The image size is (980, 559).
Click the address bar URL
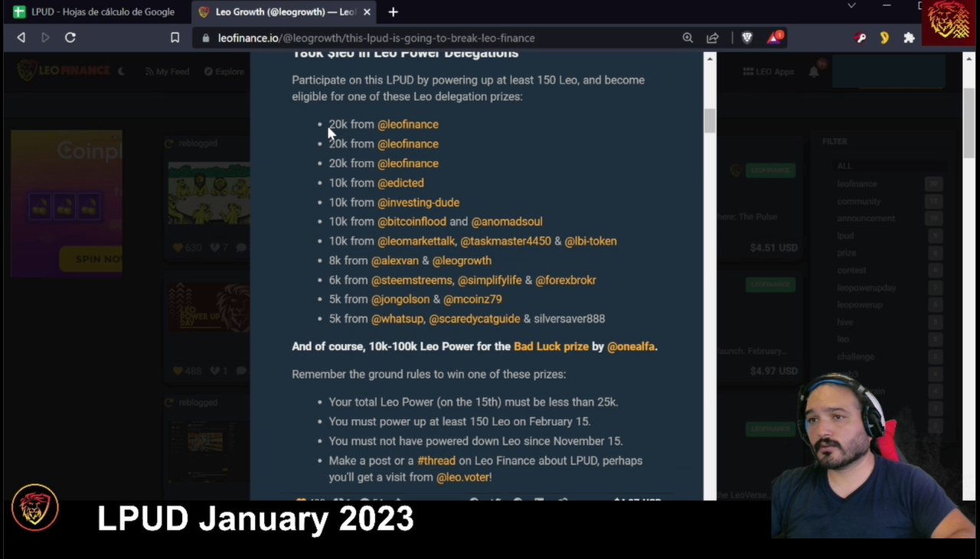tap(376, 38)
